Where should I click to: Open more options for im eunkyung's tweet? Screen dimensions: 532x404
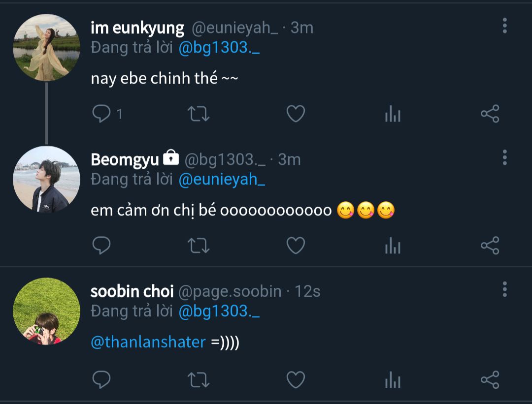tap(504, 26)
